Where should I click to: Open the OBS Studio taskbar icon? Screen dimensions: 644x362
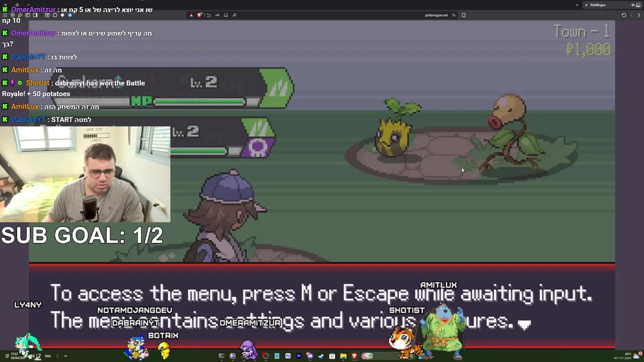(x=266, y=356)
